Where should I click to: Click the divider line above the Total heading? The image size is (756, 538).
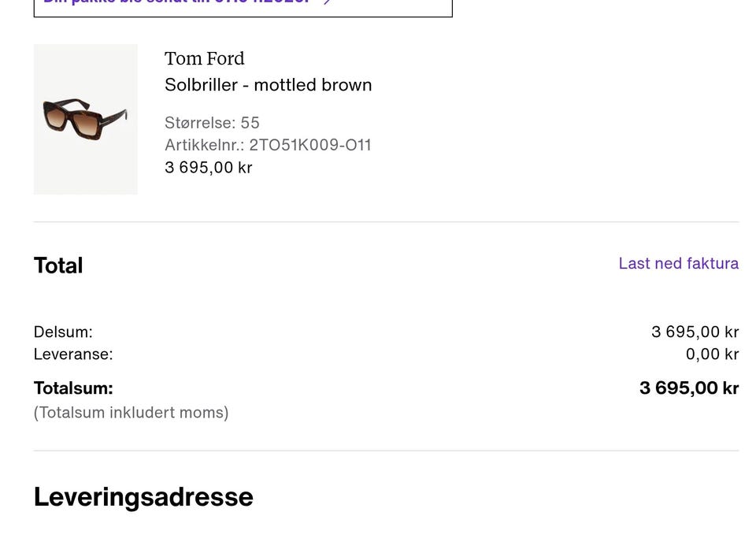(386, 222)
